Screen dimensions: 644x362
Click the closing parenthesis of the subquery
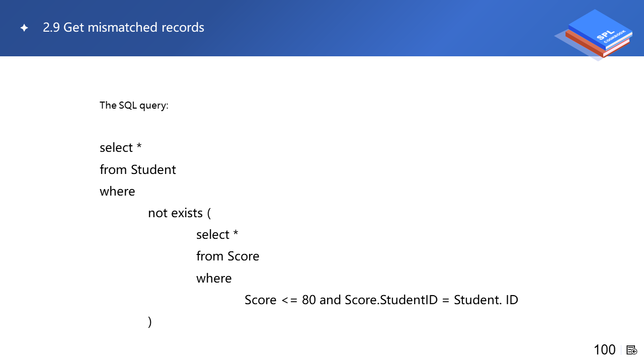(x=150, y=322)
